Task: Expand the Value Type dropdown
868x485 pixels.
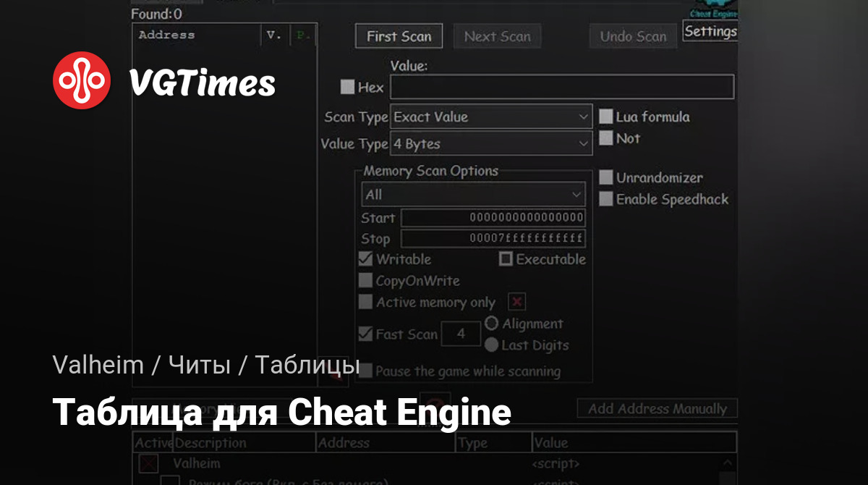Action: pos(491,144)
